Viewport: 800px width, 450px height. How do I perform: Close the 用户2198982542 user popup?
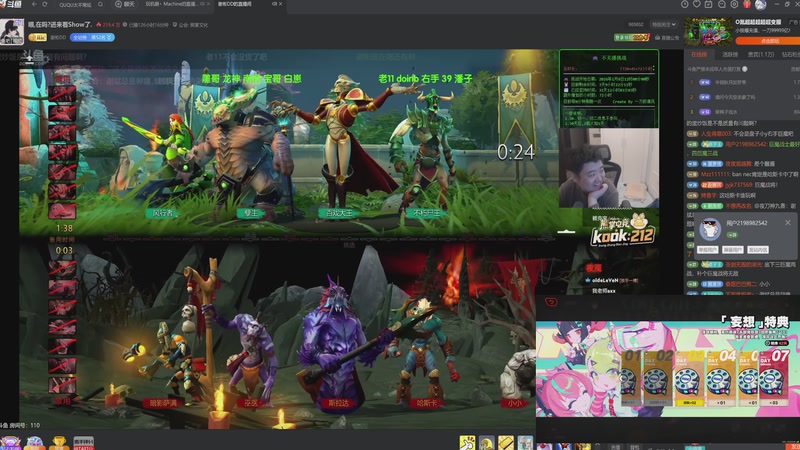tap(787, 222)
